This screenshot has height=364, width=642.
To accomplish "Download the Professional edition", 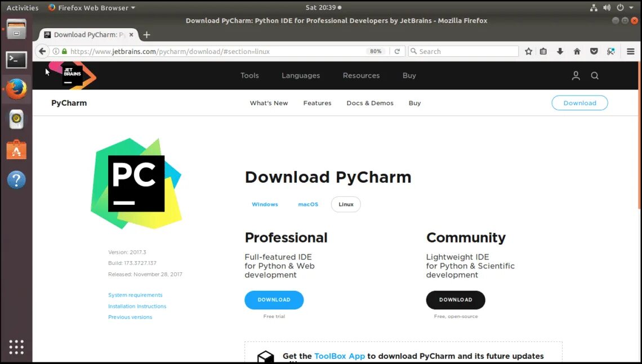I will point(274,300).
